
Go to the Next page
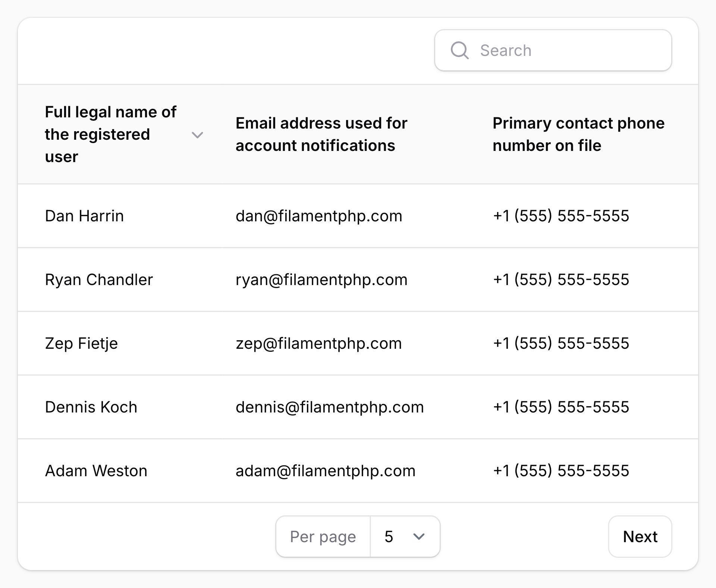(640, 537)
